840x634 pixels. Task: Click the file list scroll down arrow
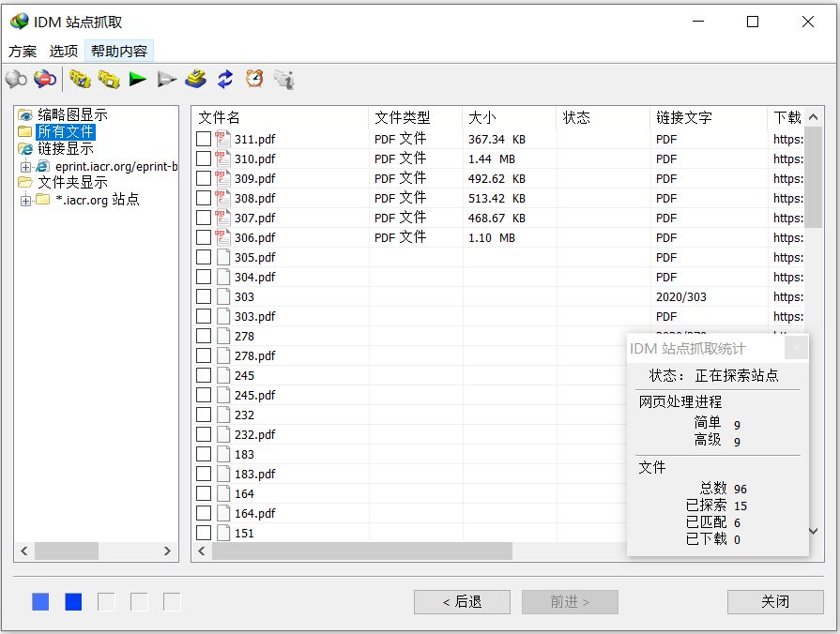click(x=813, y=531)
